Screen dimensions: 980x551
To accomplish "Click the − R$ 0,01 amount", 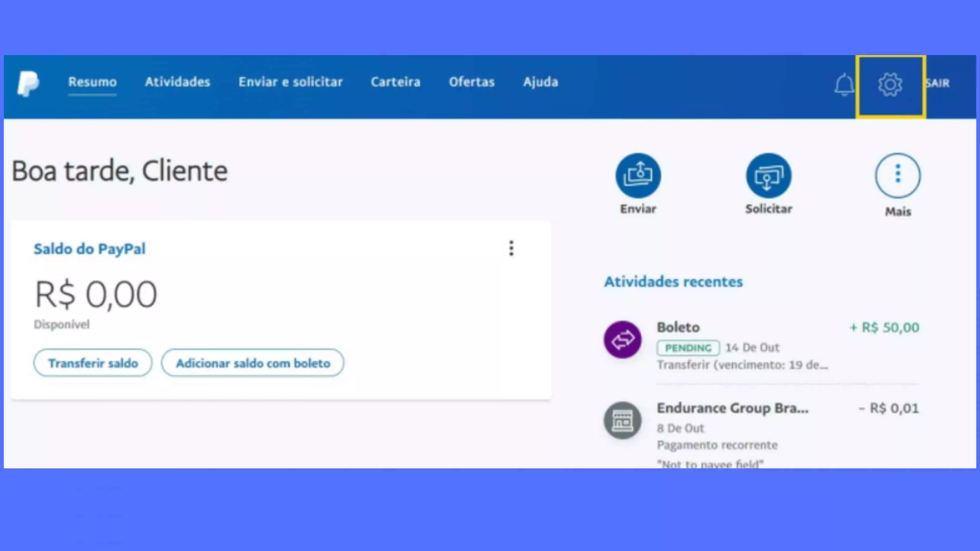I will (x=889, y=408).
